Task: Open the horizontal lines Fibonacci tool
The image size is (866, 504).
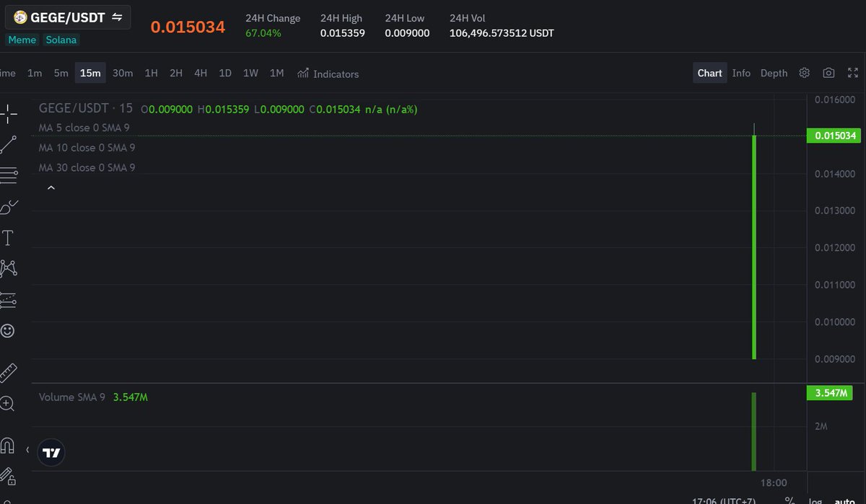Action: (x=8, y=175)
